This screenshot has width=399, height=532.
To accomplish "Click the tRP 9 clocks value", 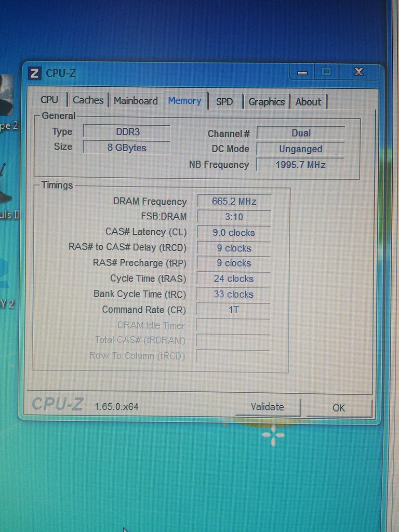I will (234, 263).
